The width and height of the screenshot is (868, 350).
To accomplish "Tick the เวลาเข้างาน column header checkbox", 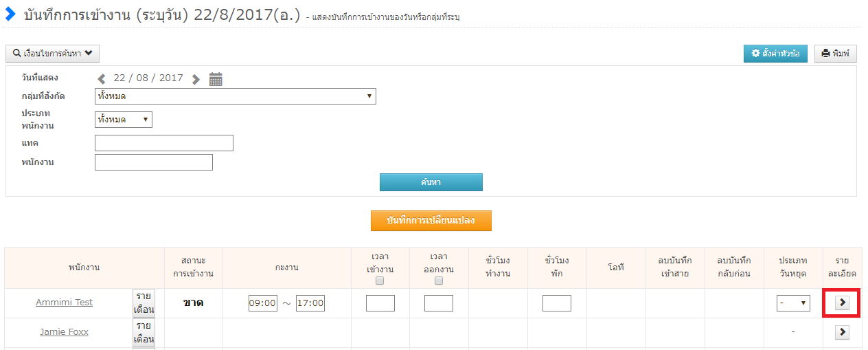I will coord(380,281).
